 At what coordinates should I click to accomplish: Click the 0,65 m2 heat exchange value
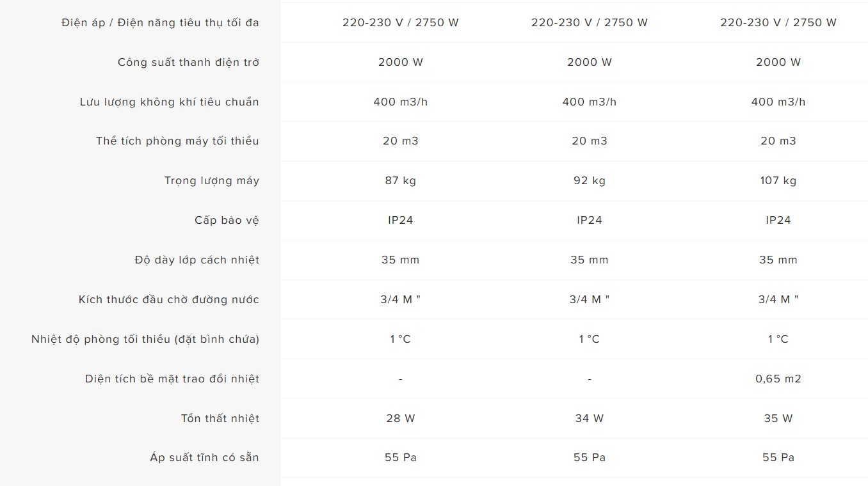pos(778,379)
